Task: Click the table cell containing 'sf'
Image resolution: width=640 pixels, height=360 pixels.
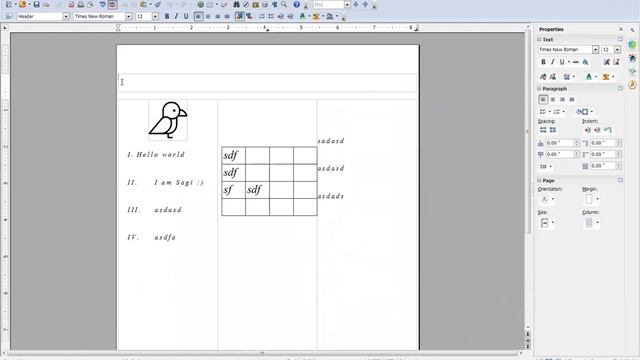Action: pyautogui.click(x=233, y=190)
